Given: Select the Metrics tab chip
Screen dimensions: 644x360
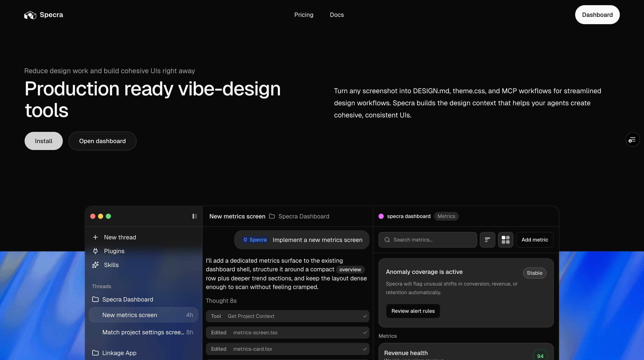Looking at the screenshot, I should click(x=446, y=216).
